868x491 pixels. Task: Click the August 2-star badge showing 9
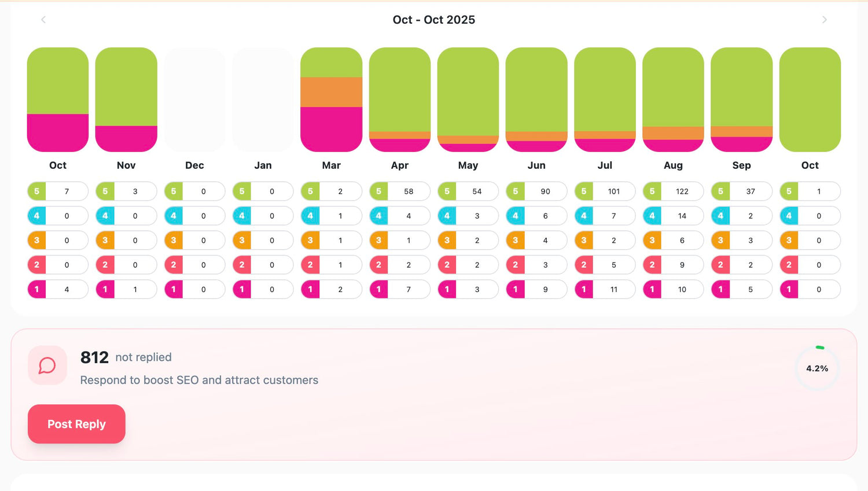[x=674, y=265]
